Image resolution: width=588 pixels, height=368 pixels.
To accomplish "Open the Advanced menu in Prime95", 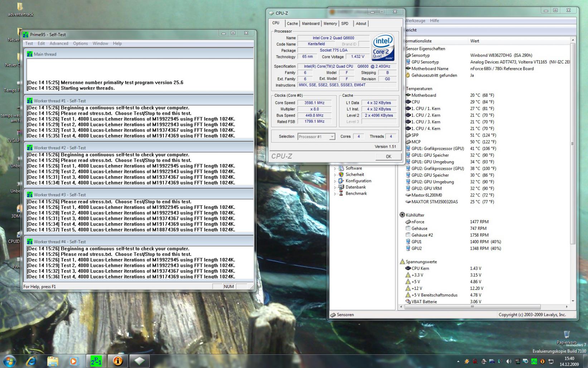I will (x=59, y=43).
